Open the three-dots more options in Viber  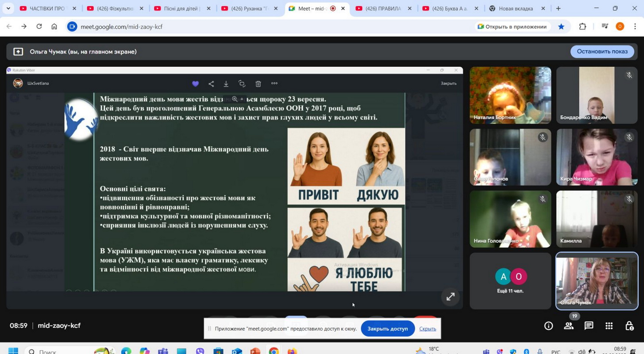coord(274,84)
